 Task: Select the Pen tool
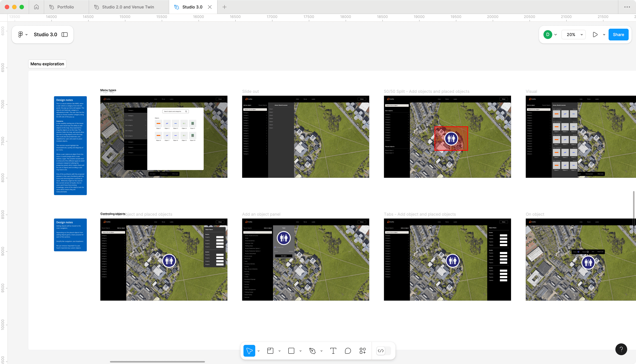[312, 351]
